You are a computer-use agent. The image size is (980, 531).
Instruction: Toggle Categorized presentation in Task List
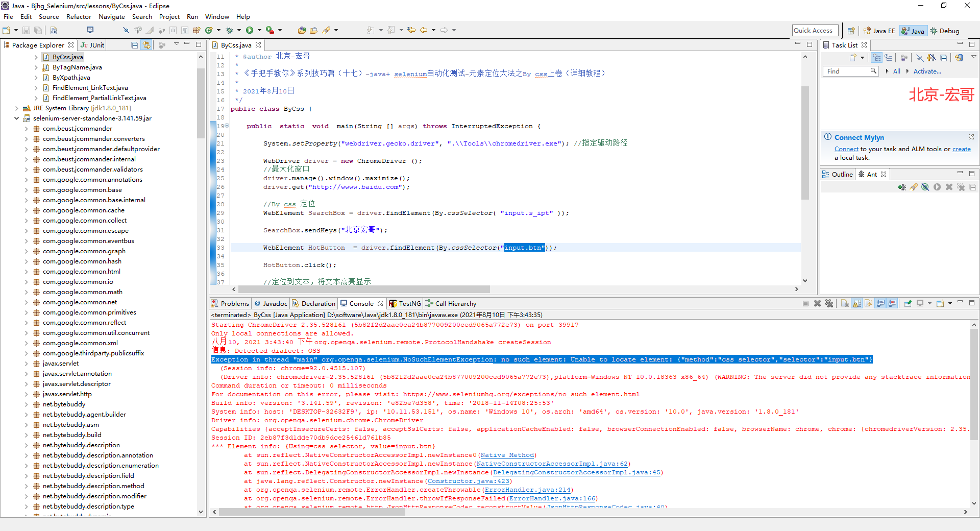click(x=877, y=58)
